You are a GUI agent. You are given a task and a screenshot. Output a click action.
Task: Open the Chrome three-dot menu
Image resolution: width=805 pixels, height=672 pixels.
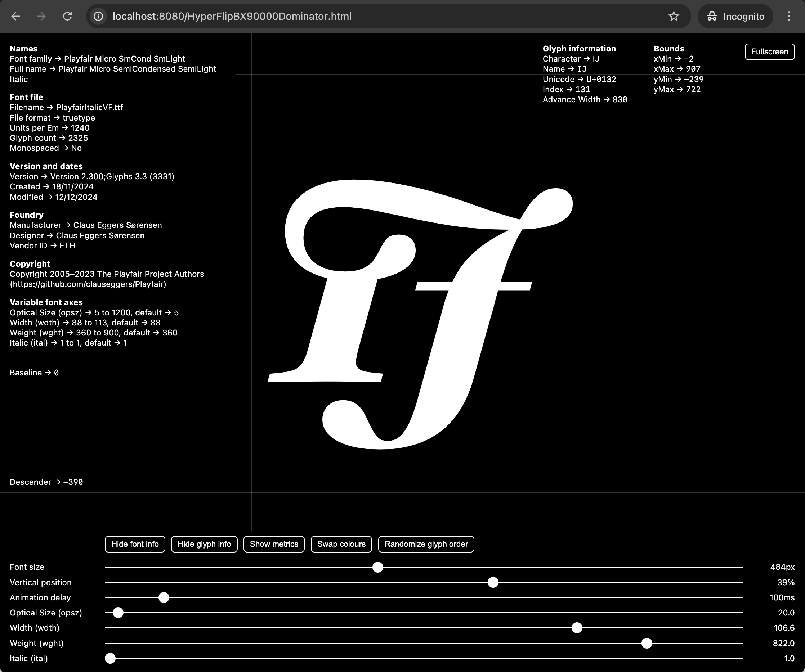tap(789, 16)
